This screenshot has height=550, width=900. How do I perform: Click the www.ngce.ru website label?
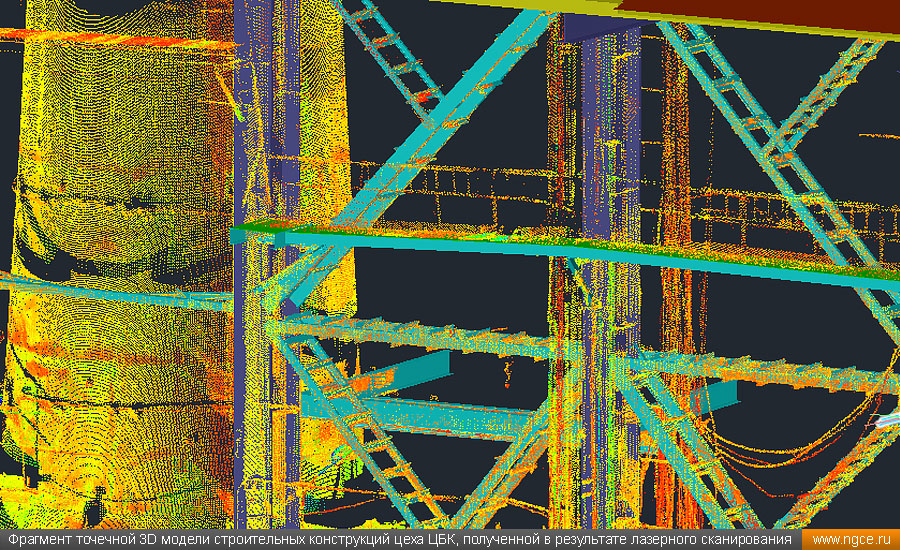pyautogui.click(x=851, y=540)
